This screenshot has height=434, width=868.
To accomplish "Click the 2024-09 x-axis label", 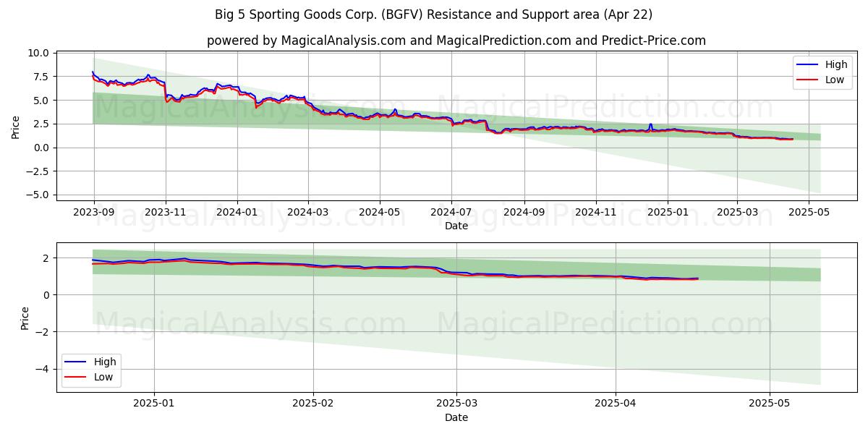I will click(x=524, y=213).
